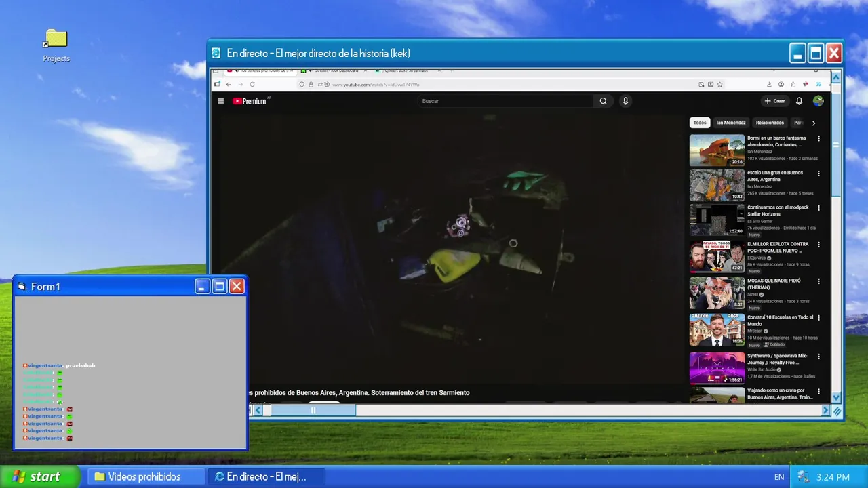
Task: Open options for 'escalo una grua' video
Action: (x=818, y=173)
